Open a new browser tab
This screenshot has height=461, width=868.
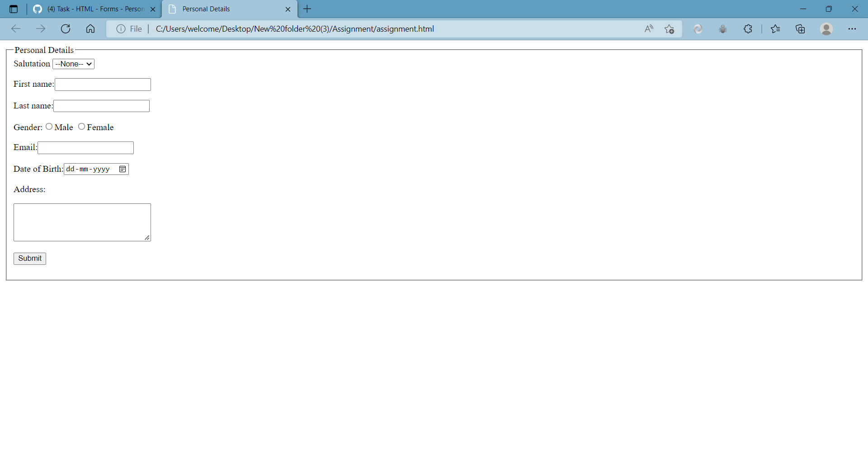pos(307,9)
